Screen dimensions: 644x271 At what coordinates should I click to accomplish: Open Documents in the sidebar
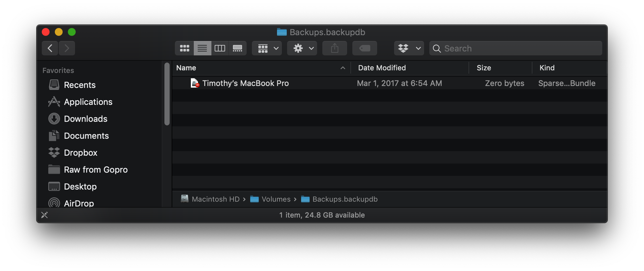click(x=100, y=136)
